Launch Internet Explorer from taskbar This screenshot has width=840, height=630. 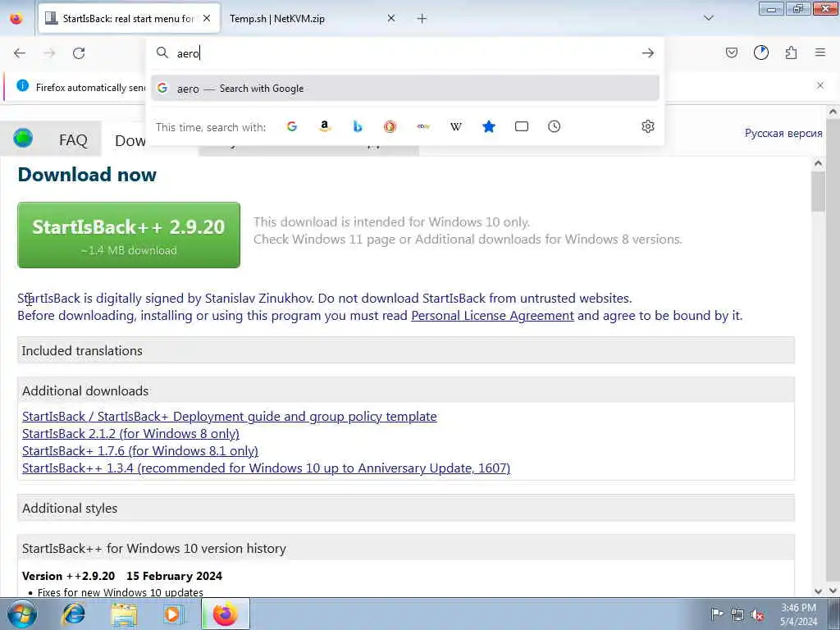coord(74,614)
